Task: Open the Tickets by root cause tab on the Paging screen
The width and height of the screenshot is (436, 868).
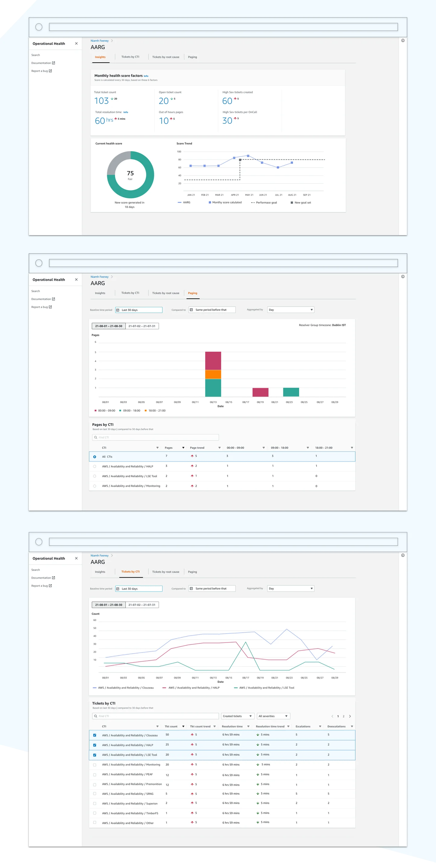Action: tap(166, 293)
